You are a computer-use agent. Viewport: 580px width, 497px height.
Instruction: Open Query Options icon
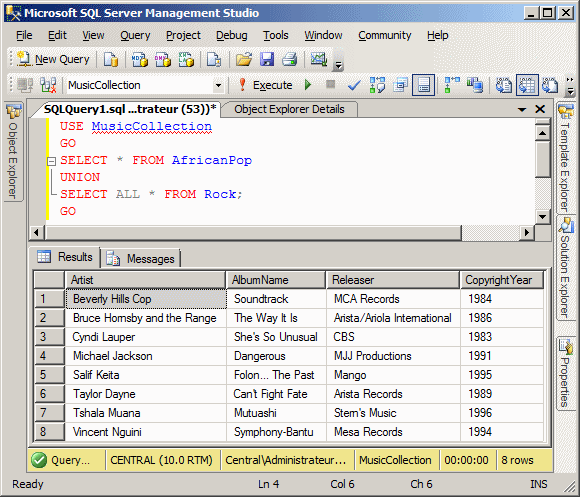coord(400,85)
